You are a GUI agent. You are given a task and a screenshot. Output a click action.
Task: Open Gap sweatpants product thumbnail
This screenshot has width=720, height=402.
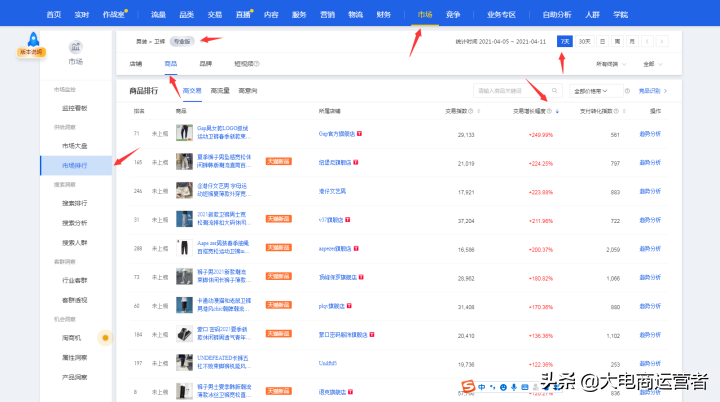[x=185, y=133]
